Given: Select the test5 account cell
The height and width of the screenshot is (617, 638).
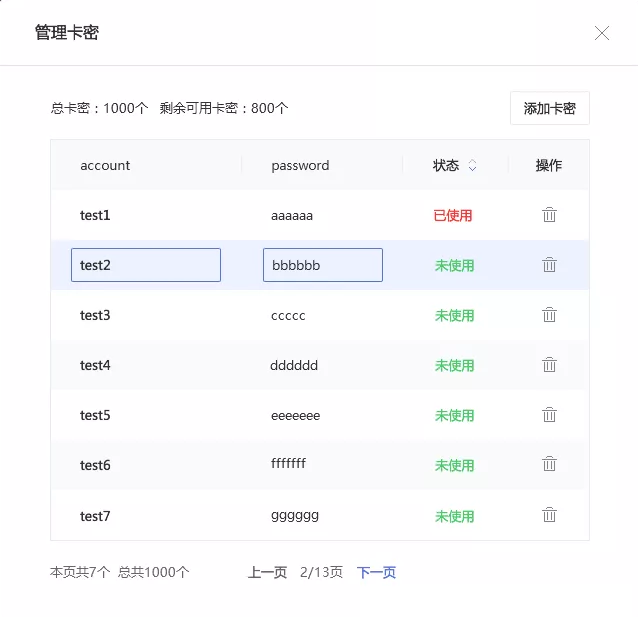Looking at the screenshot, I should (95, 415).
